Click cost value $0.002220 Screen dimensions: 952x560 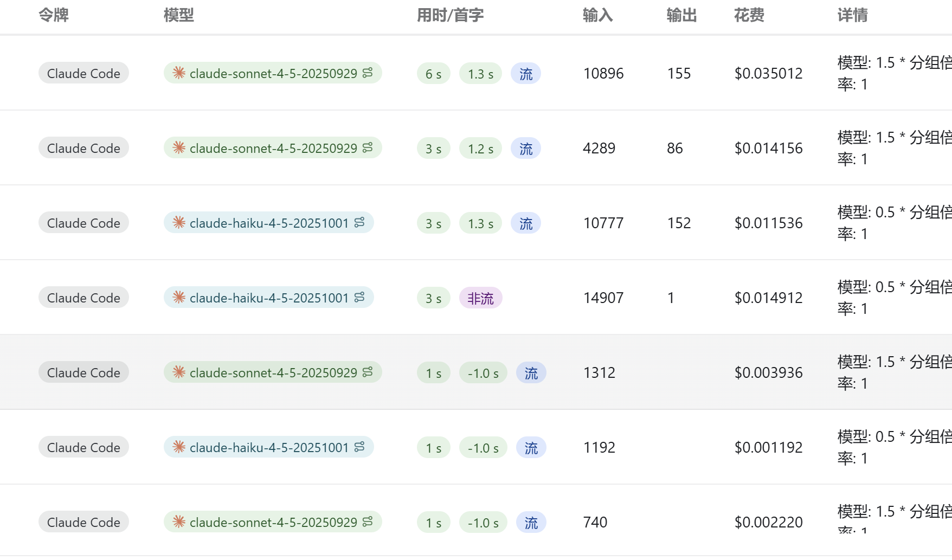click(769, 522)
